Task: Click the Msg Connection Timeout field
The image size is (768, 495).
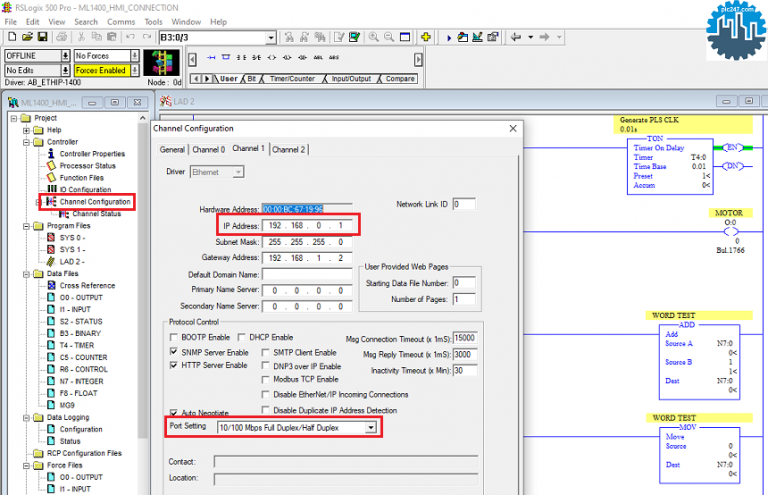Action: click(x=464, y=338)
